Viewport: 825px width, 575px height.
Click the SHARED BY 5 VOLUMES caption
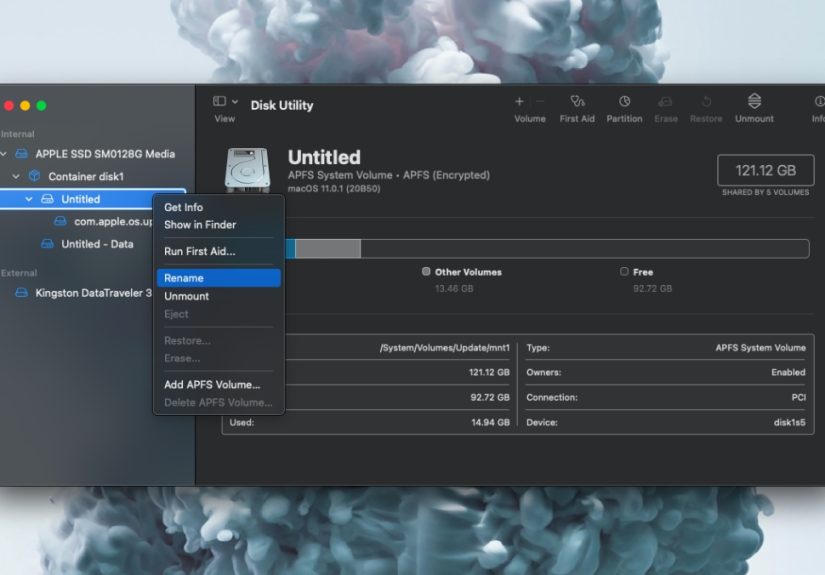point(766,193)
